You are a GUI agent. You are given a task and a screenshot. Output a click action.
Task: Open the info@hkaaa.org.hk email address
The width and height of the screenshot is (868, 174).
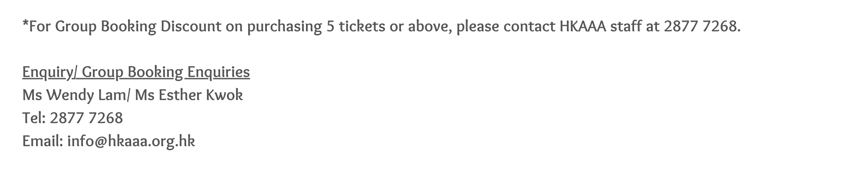point(131,141)
